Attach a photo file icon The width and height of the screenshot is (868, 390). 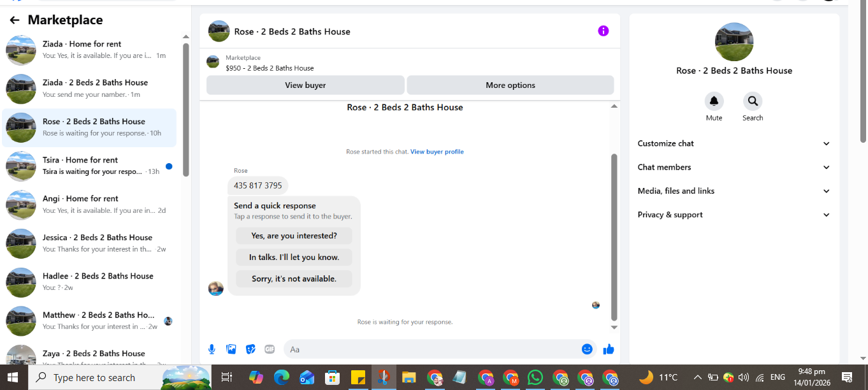coord(231,349)
